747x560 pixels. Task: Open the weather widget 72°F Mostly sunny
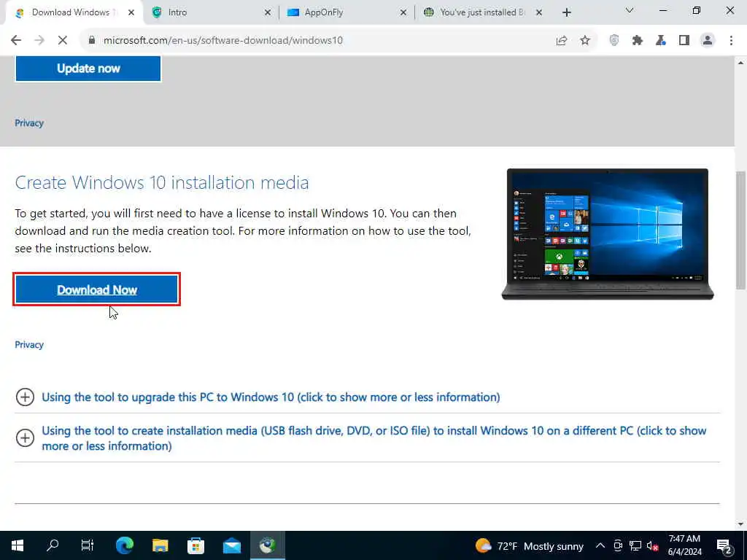click(530, 545)
